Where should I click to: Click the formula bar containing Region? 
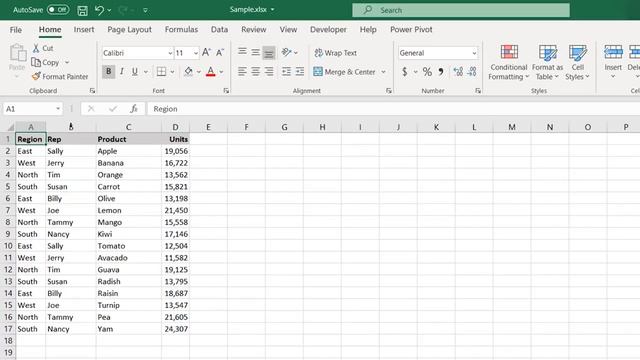tap(393, 109)
